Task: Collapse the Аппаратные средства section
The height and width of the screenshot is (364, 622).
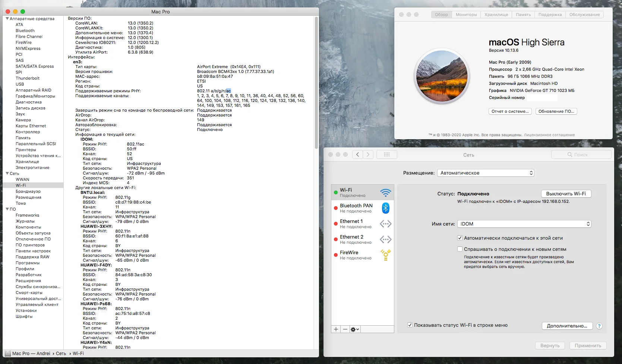Action: [x=7, y=19]
